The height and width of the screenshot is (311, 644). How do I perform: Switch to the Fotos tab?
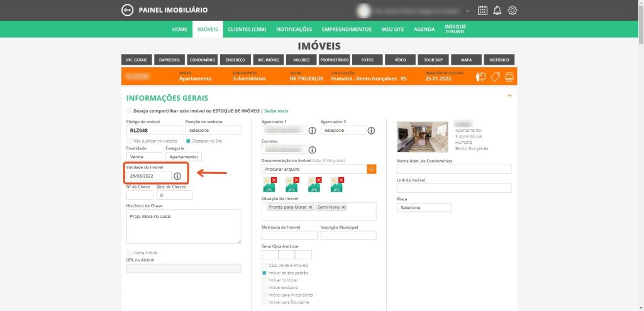tap(367, 60)
